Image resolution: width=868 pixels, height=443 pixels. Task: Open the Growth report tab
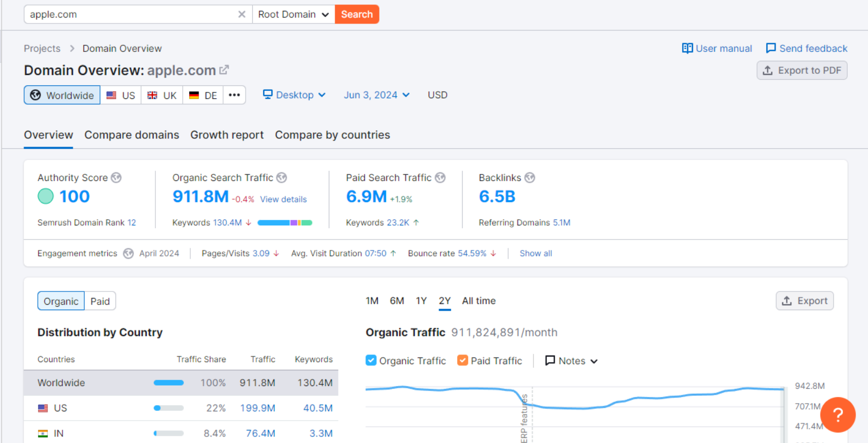[x=226, y=135]
